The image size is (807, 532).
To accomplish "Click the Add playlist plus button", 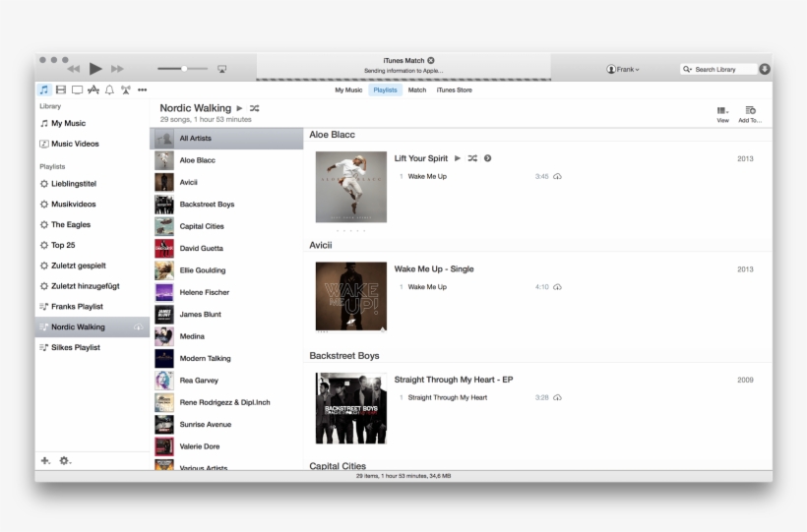I will click(x=45, y=461).
